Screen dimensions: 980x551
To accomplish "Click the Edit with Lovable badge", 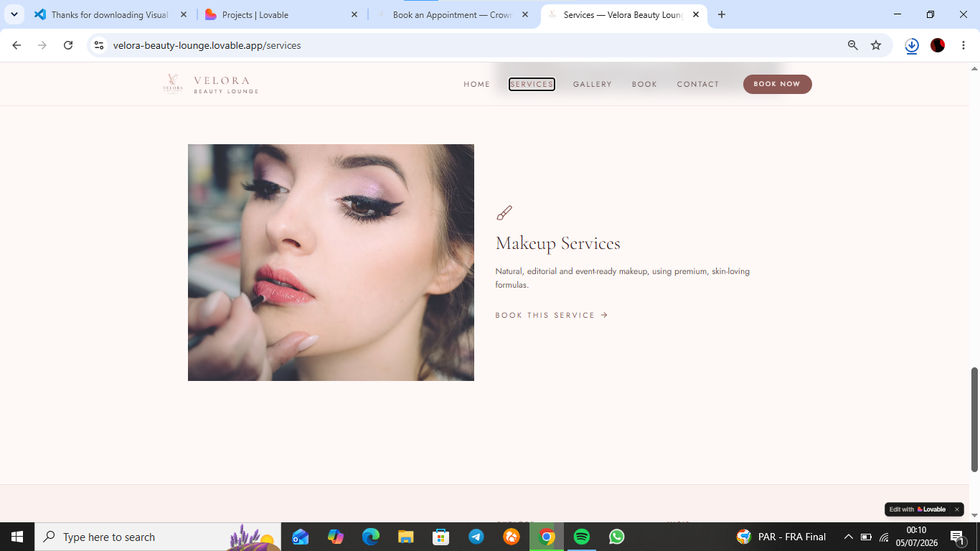I will 918,509.
